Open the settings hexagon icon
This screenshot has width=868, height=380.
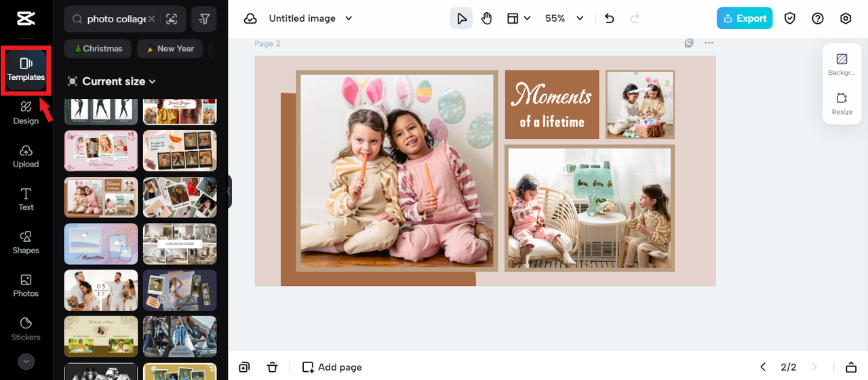pos(846,18)
